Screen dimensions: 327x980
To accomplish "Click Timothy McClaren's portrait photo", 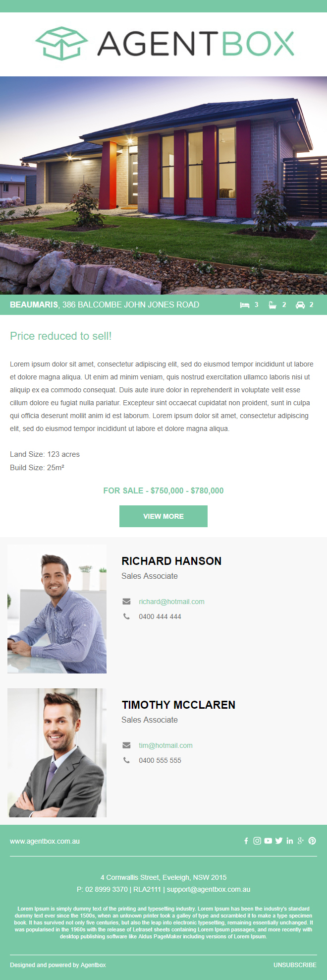I will 57,753.
